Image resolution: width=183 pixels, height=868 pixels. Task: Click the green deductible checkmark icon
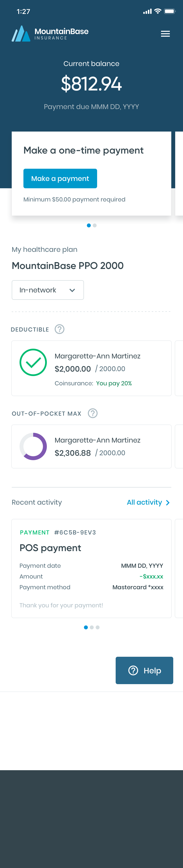33,362
